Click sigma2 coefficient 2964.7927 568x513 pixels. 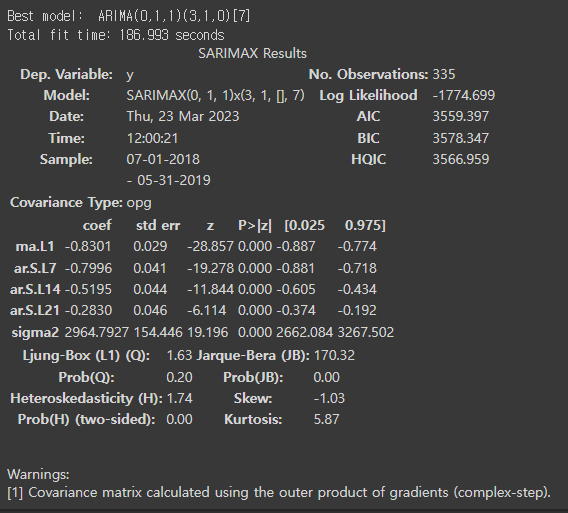click(x=96, y=333)
